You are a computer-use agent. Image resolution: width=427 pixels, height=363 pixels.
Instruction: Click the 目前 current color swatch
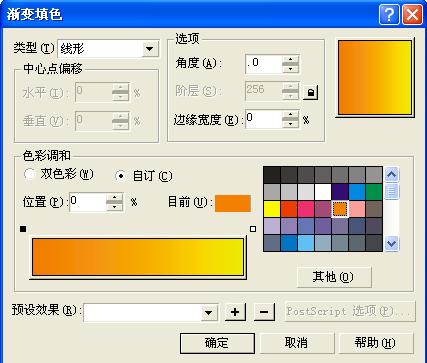[233, 203]
